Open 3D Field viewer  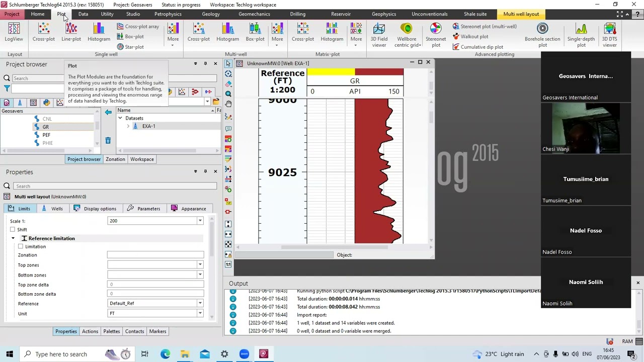point(379,35)
